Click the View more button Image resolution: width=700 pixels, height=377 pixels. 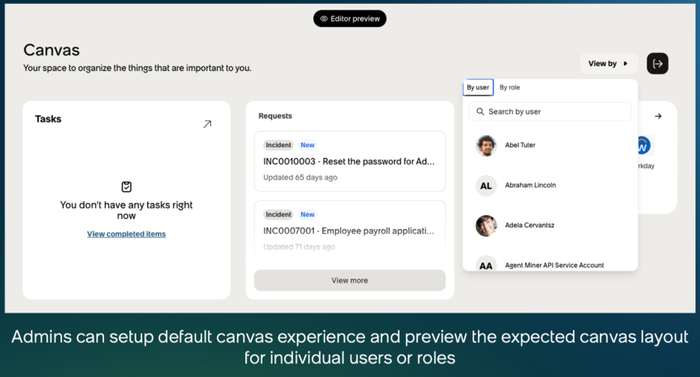click(350, 281)
